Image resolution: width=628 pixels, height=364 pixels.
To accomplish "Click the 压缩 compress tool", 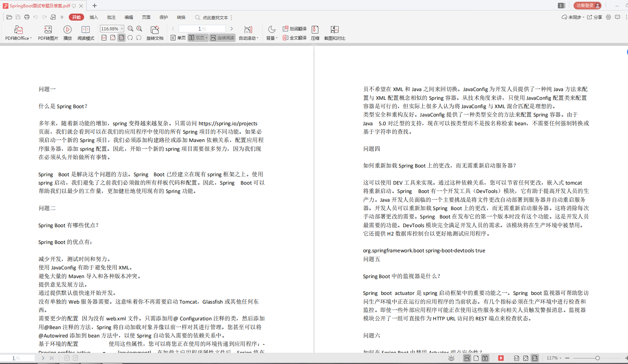I will (x=315, y=33).
